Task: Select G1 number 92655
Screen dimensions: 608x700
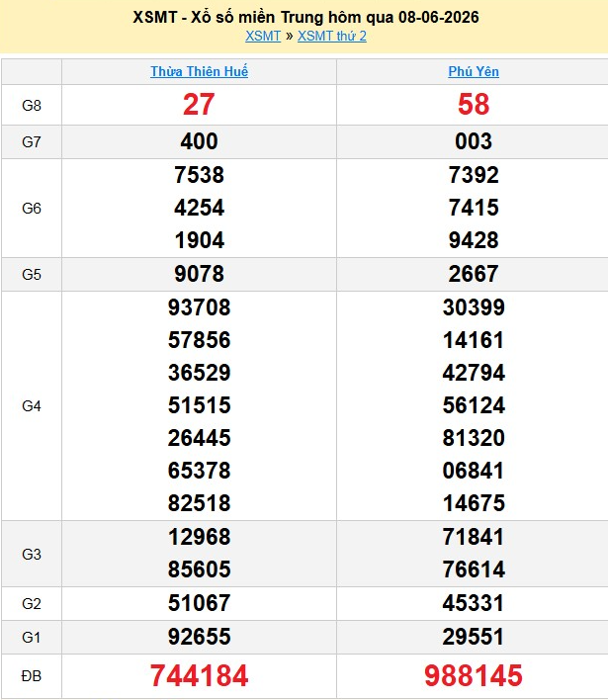Action: 199,637
